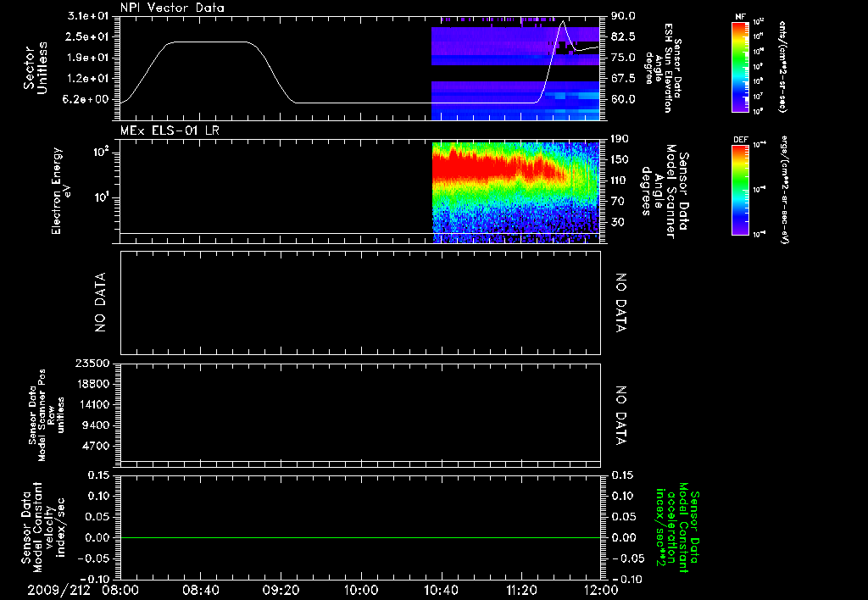Click the DEF color scale bar
Image resolution: width=868 pixels, height=600 pixels.
click(741, 189)
